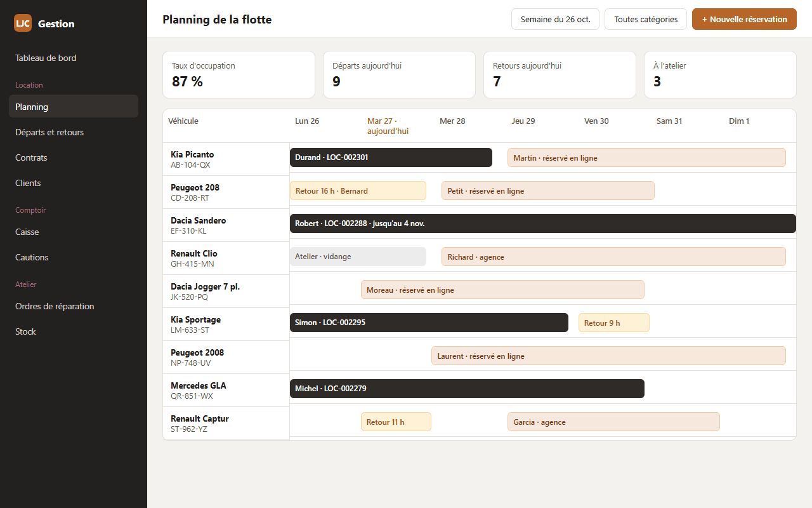
Task: Select the Robert LOC-002288 rental bar
Action: [543, 224]
